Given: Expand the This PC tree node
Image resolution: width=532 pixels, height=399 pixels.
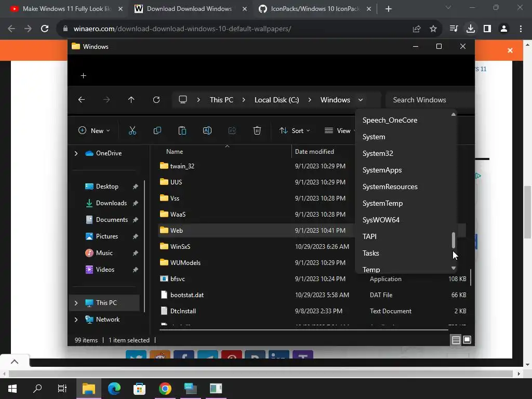Looking at the screenshot, I should pos(76,303).
